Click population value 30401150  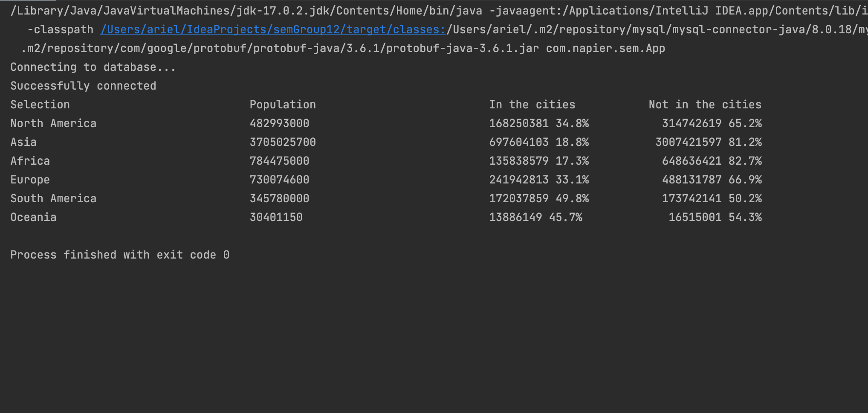click(x=276, y=217)
